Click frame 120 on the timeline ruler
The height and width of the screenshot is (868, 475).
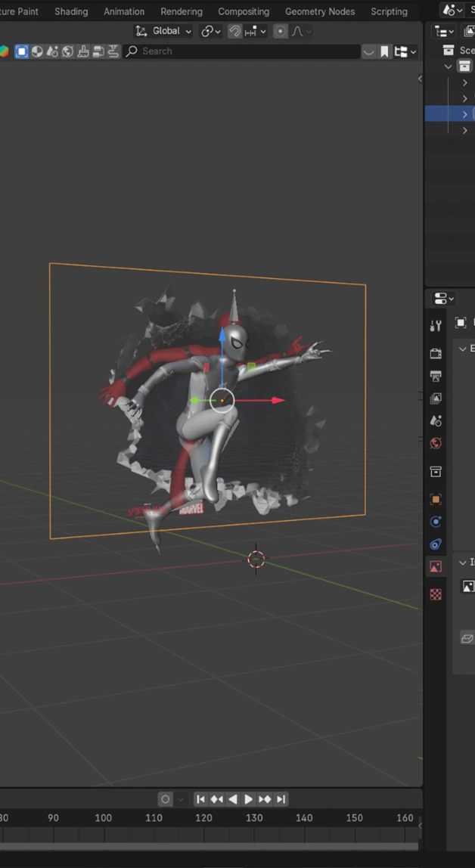coord(203,818)
